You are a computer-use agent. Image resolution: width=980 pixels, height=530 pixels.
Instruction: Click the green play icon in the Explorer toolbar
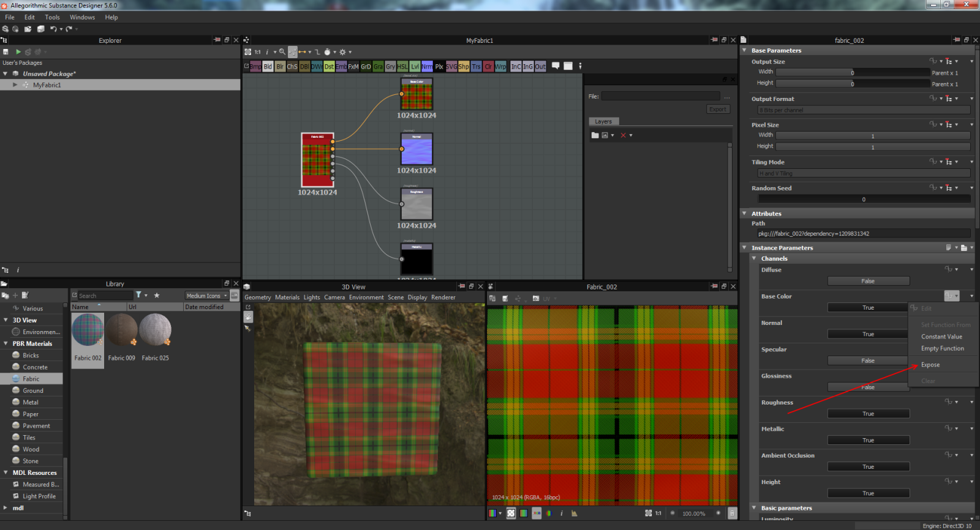click(x=18, y=52)
